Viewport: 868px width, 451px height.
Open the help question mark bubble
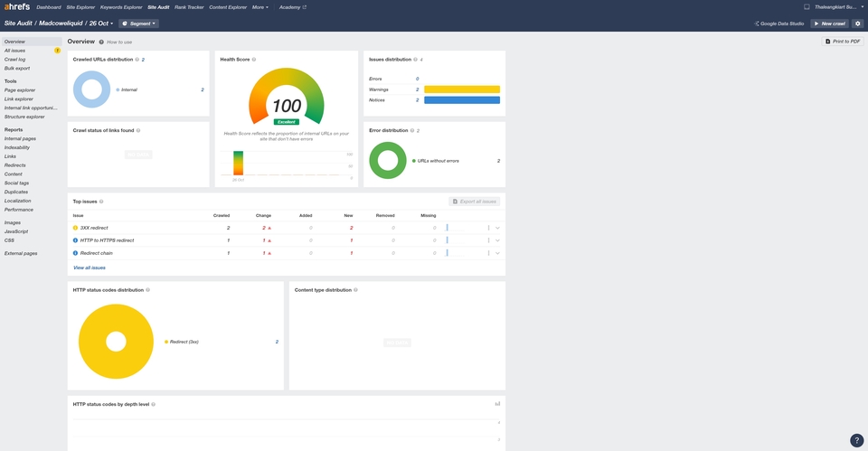[856, 440]
